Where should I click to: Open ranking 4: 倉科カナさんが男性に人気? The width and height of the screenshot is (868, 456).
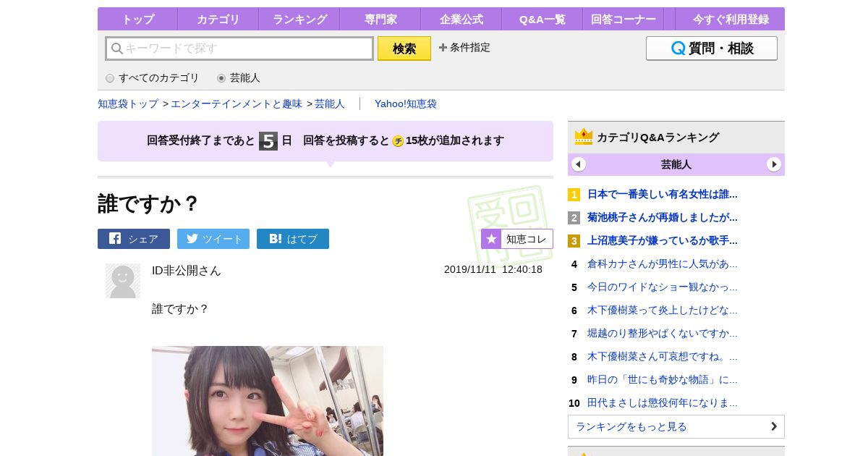tap(663, 263)
